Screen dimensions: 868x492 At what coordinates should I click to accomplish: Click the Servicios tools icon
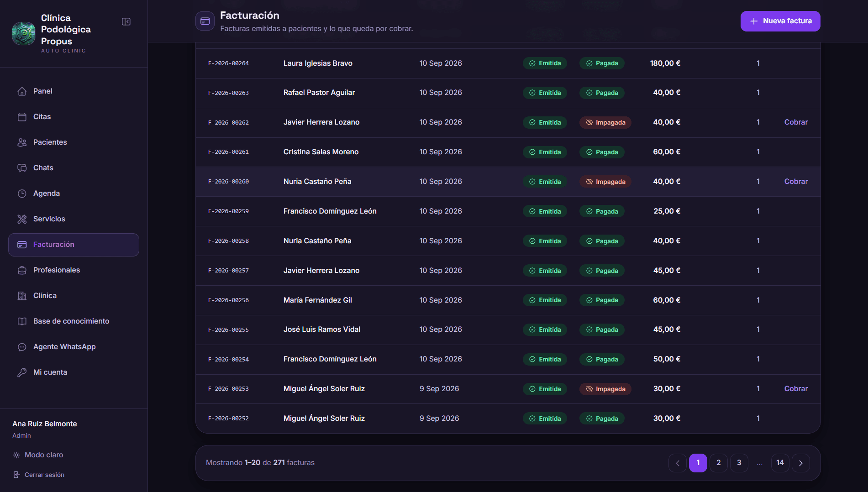[x=22, y=219]
